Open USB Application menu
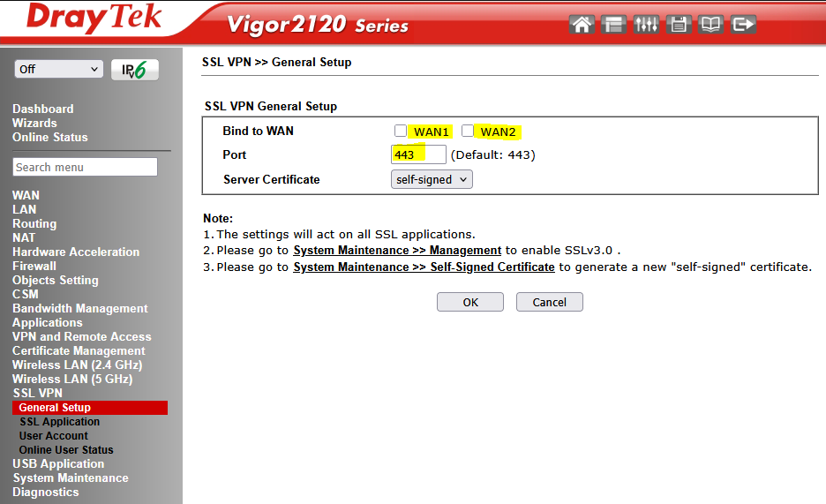The width and height of the screenshot is (826, 504). point(58,464)
